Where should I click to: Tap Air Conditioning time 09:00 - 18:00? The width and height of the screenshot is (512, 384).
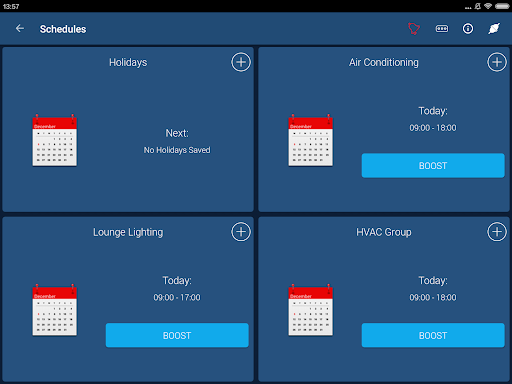(x=433, y=128)
